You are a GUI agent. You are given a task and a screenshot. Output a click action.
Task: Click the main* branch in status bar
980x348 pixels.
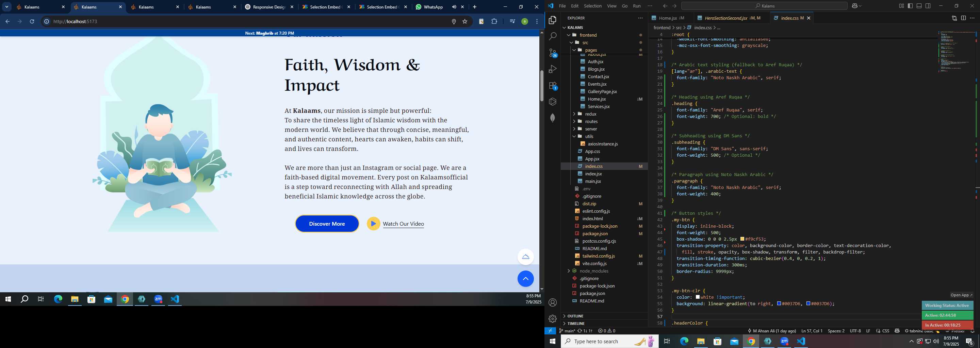click(x=567, y=331)
